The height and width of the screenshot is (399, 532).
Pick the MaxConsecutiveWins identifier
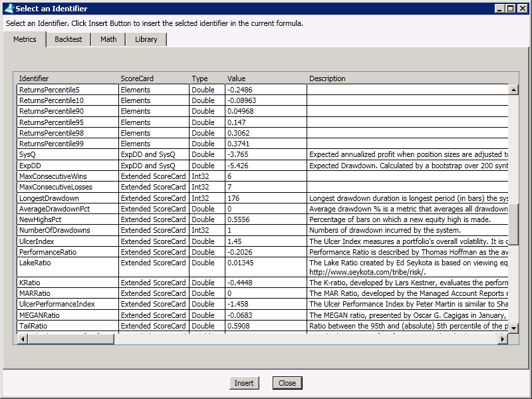53,176
